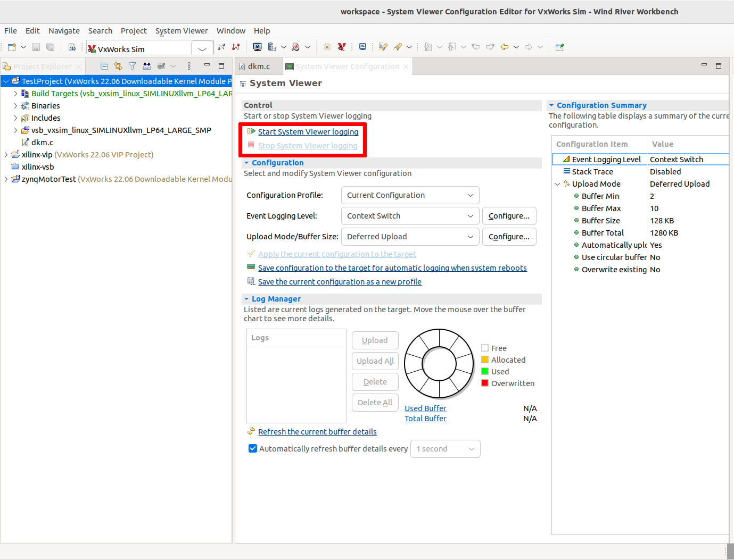Image resolution: width=734 pixels, height=560 pixels.
Task: Select Stack Trace row in summary table
Action: (641, 172)
